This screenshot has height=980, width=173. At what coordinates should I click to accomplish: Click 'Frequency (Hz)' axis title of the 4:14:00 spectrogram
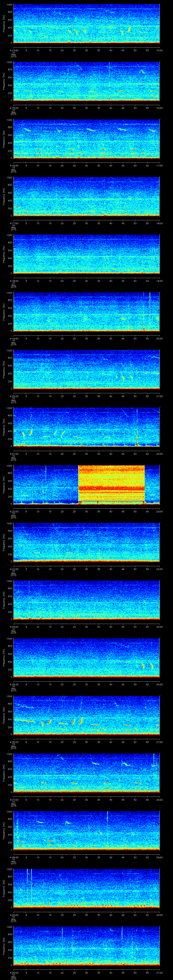coord(4,24)
